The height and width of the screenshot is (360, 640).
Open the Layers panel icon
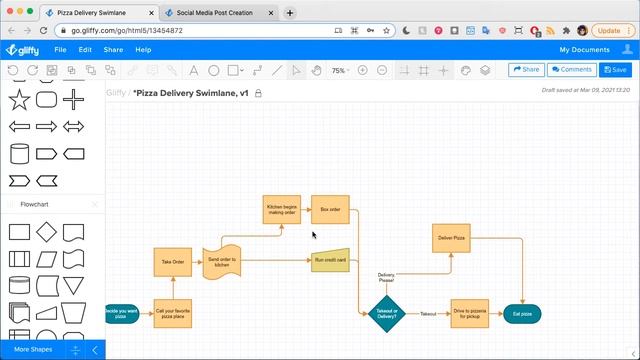tap(485, 70)
